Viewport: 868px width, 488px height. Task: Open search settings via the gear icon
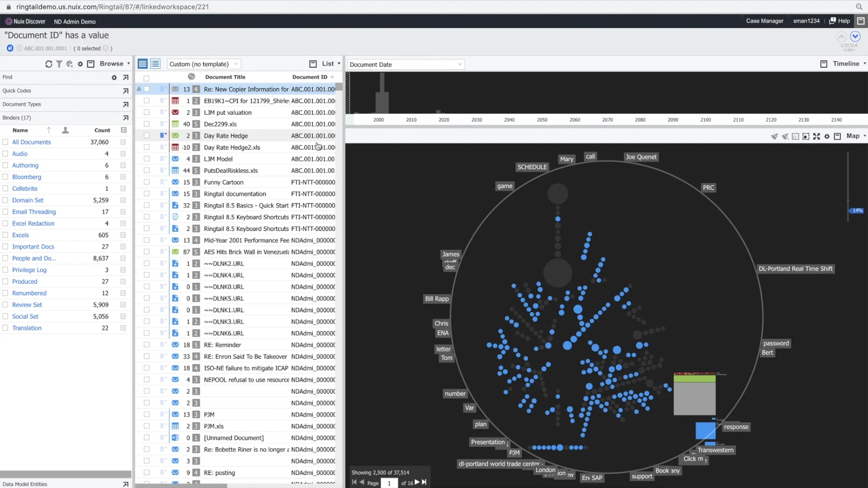point(80,64)
